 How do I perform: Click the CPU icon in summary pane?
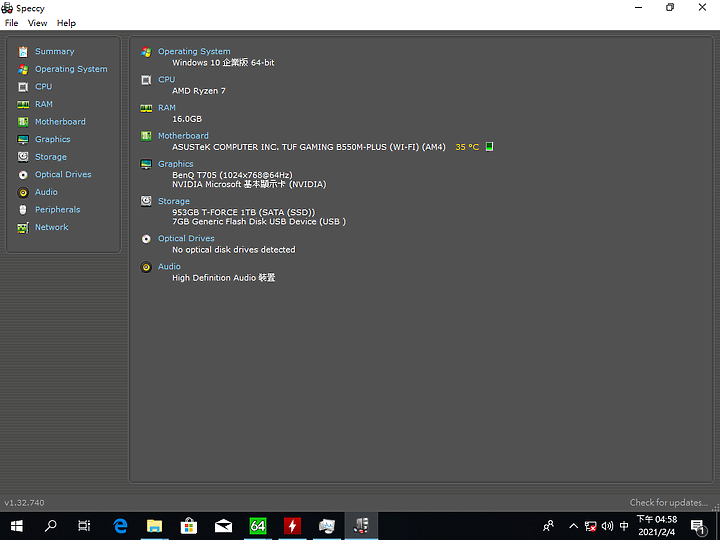point(146,80)
